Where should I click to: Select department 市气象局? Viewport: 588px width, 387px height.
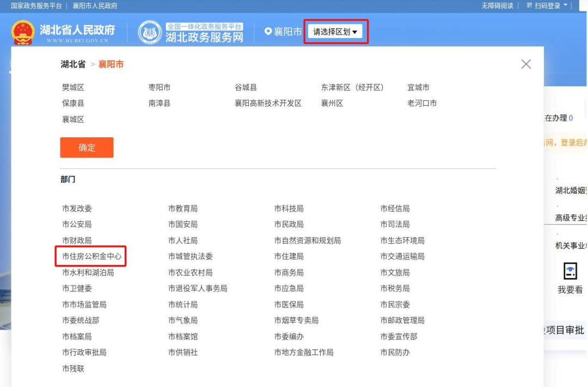click(x=183, y=320)
